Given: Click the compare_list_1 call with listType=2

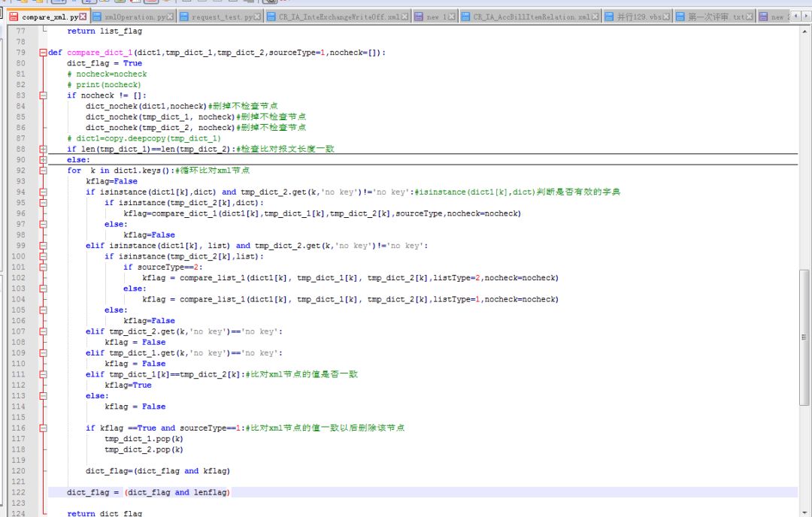Looking at the screenshot, I should 350,278.
